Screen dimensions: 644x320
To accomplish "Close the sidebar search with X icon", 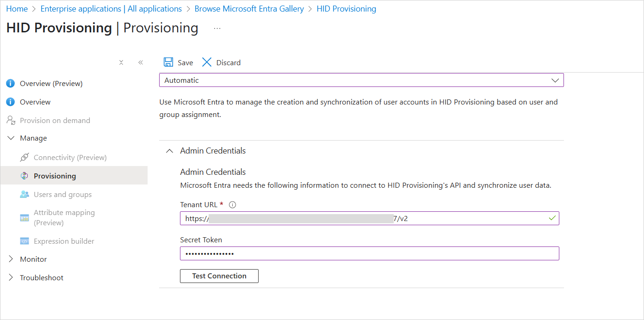I will coord(121,62).
